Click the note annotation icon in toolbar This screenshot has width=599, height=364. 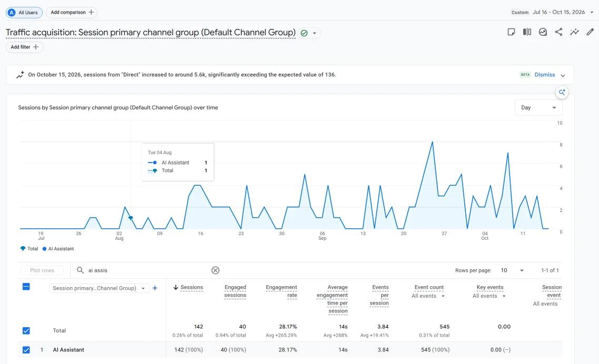pos(511,32)
